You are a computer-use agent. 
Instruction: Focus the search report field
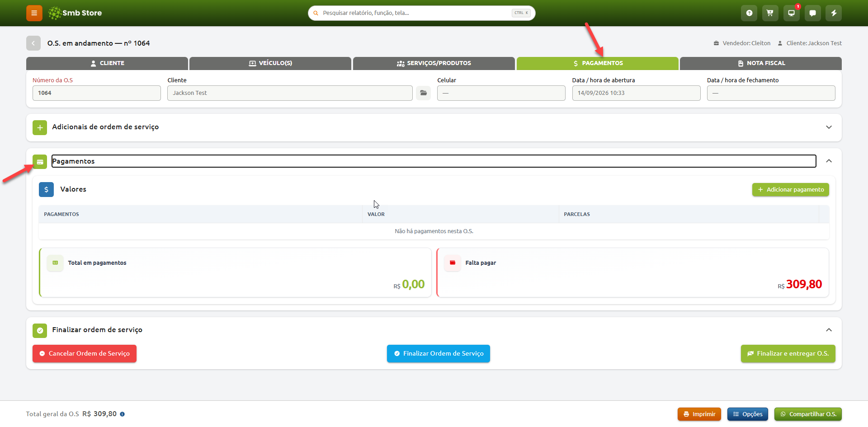421,13
